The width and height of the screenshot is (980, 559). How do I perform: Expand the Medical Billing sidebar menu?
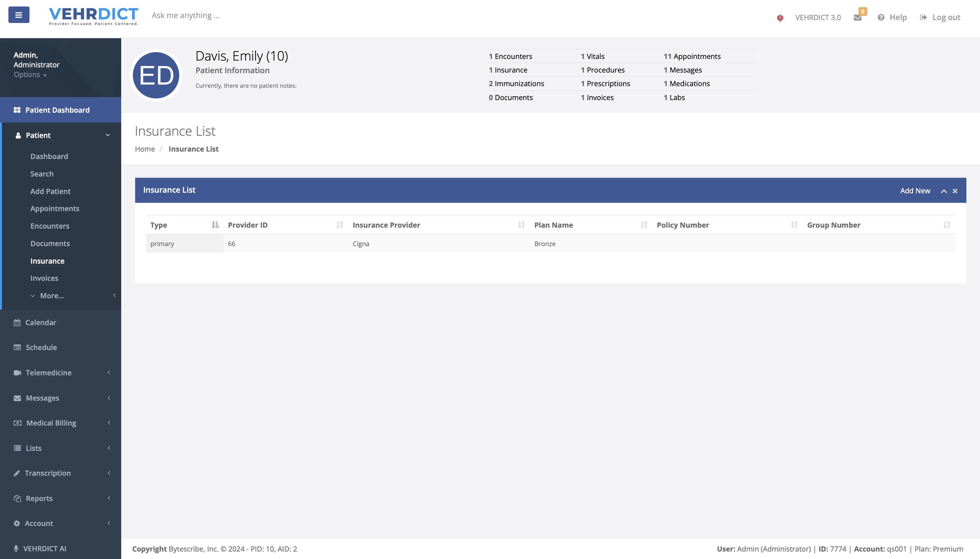pyautogui.click(x=51, y=423)
